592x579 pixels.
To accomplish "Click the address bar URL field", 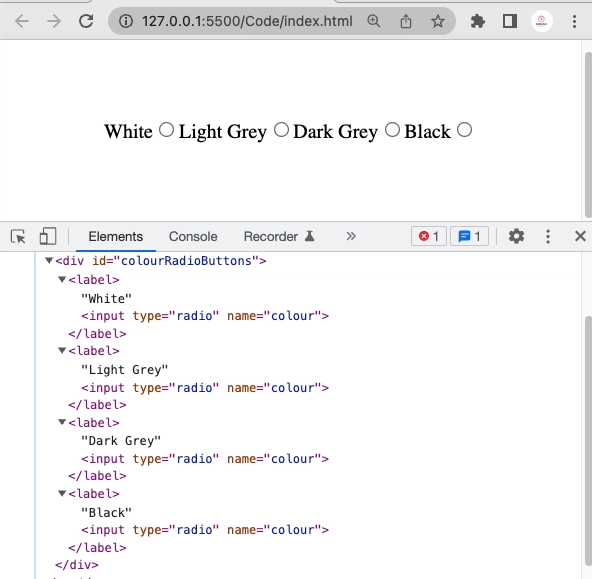I will click(x=247, y=21).
